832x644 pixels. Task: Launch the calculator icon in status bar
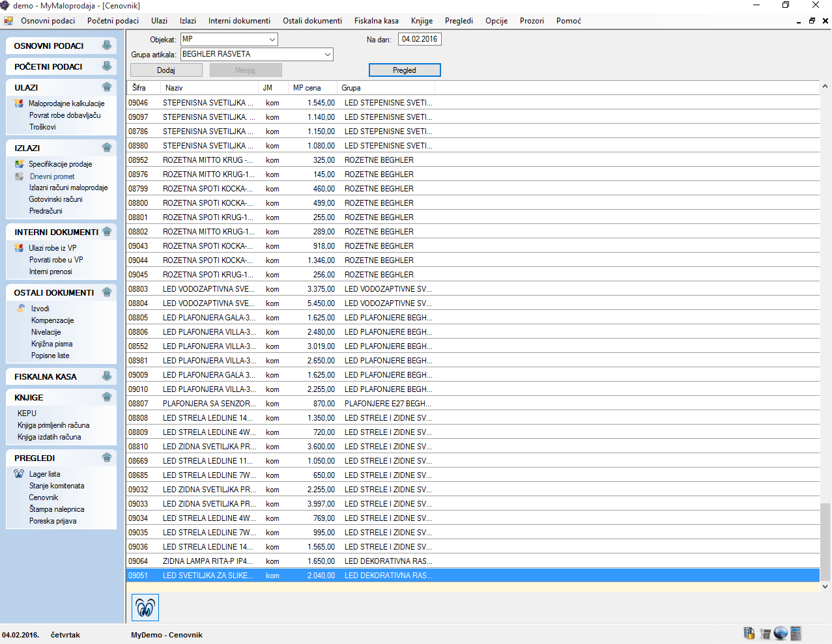[796, 633]
